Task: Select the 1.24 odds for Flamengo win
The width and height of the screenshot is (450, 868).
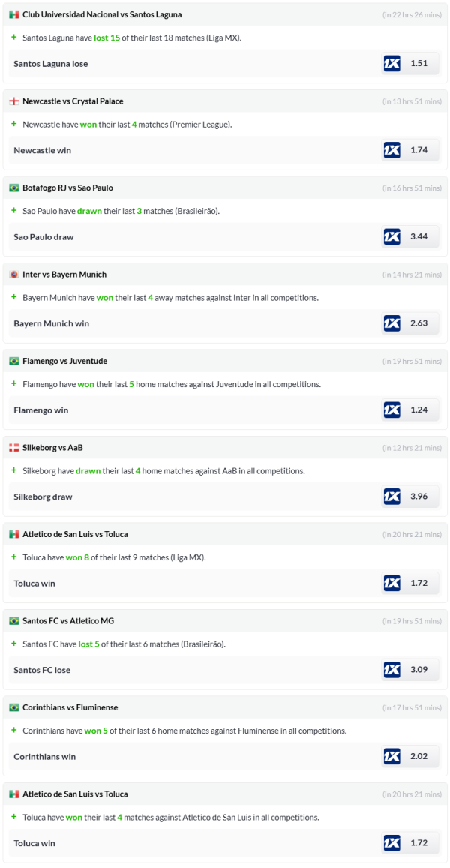Action: coord(419,410)
